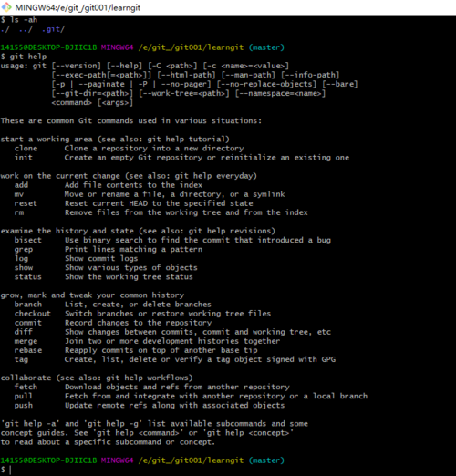Click the green user@DESKTOP text in bottom prompt
The image size is (456, 476).
(x=48, y=460)
